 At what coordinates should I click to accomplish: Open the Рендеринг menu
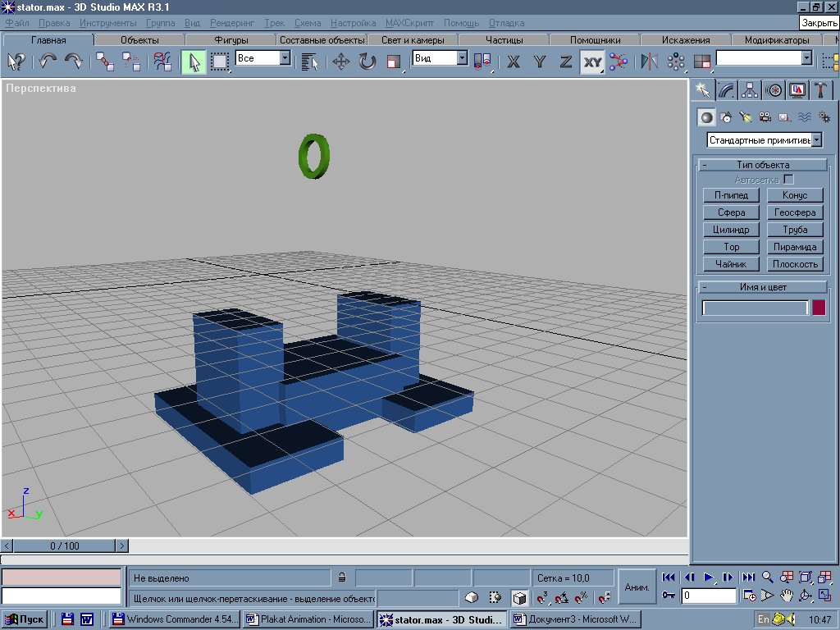(232, 23)
